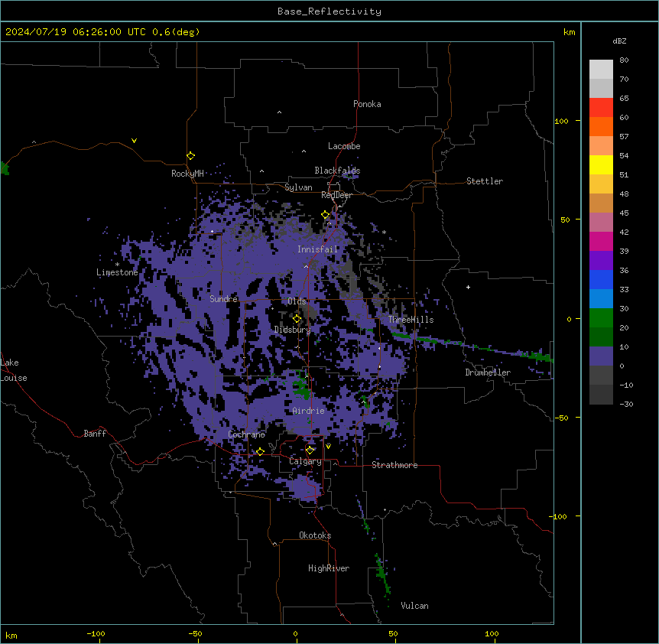Select the yellow 54 dBZ legend swatch

pos(601,164)
